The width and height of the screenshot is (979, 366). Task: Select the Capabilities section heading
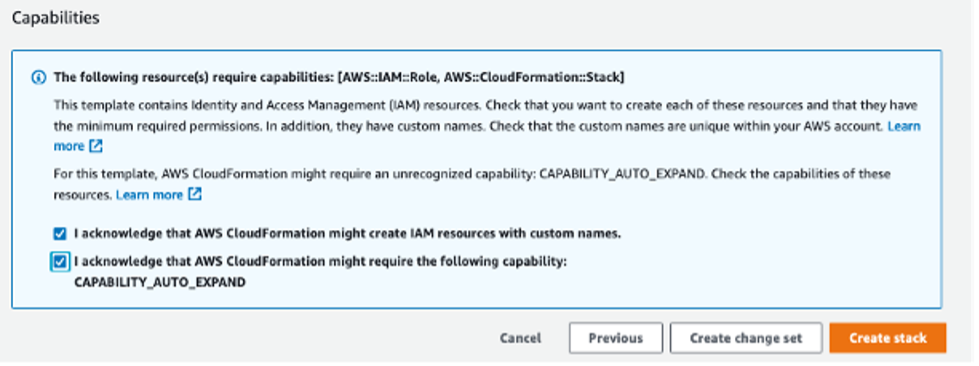(x=56, y=17)
